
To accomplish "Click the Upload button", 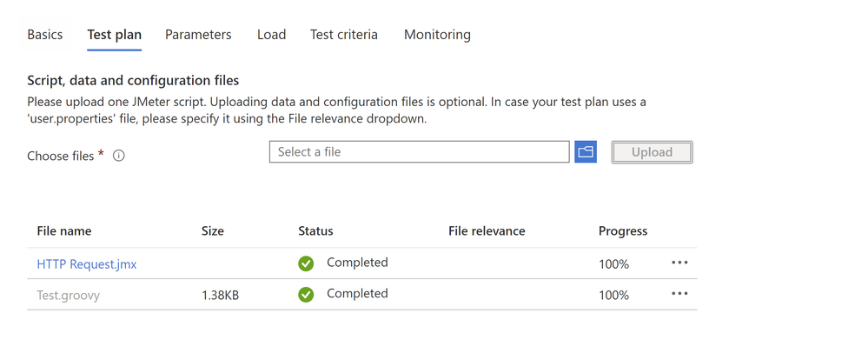I will [x=652, y=152].
